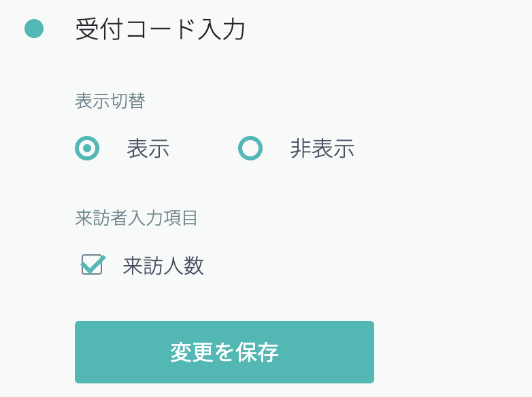
Task: Show the reception code input via 表示
Action: click(x=87, y=148)
